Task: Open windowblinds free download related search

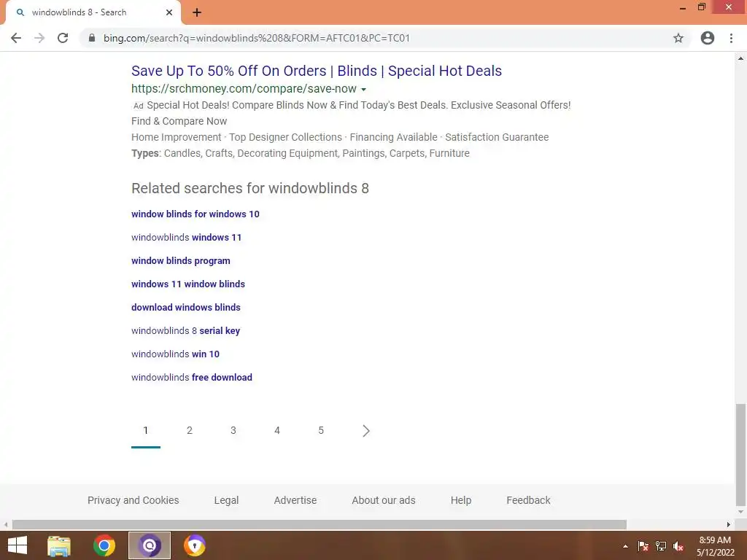Action: point(192,378)
